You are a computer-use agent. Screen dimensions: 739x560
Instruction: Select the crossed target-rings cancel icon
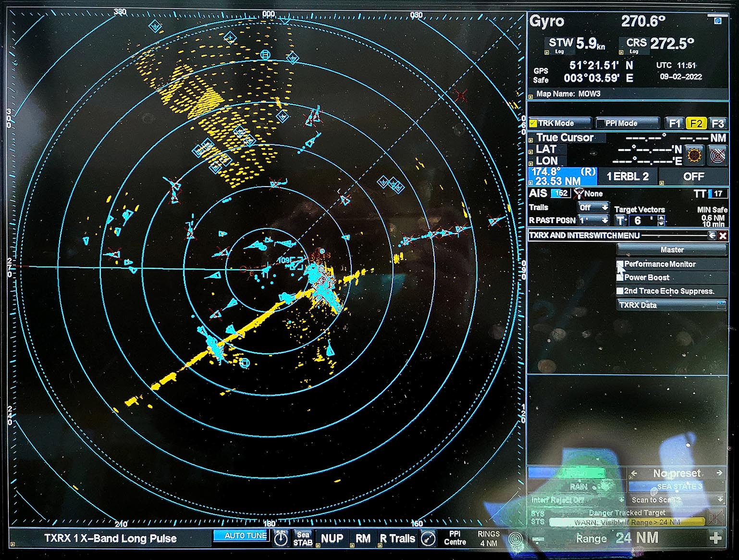coord(718,154)
